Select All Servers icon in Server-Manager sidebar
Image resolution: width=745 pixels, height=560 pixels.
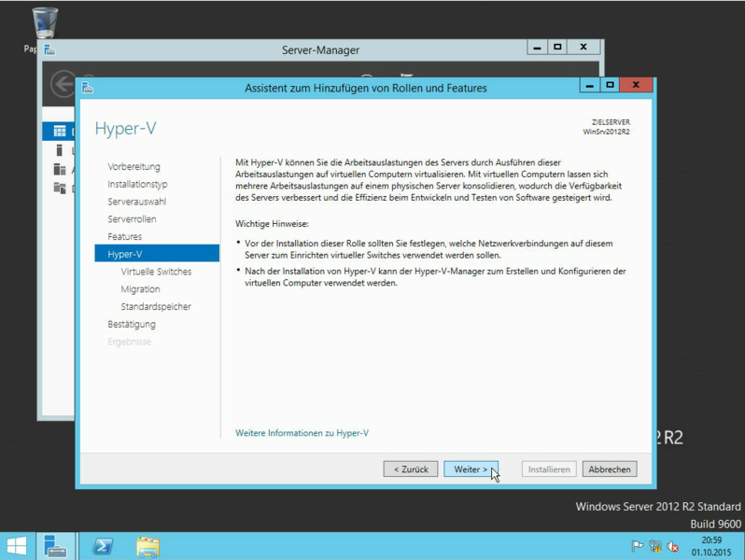pos(60,169)
